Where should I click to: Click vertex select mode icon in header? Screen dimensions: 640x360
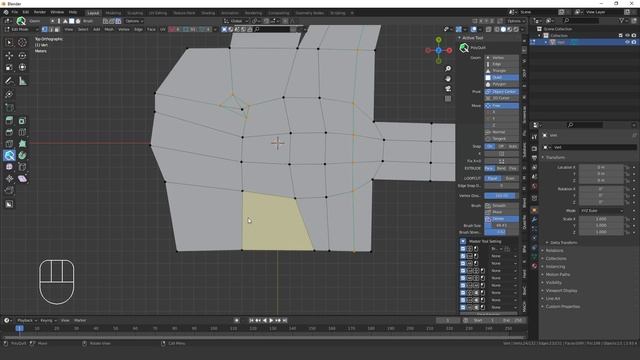[44, 29]
